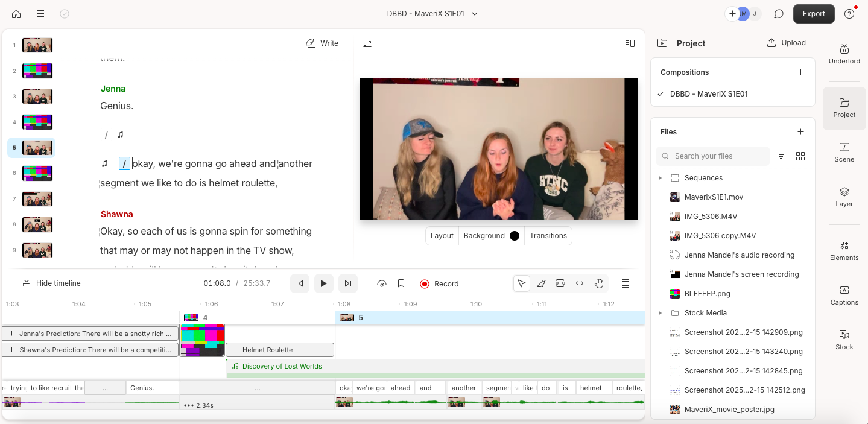
Task: Open the Transitions button
Action: tap(548, 236)
